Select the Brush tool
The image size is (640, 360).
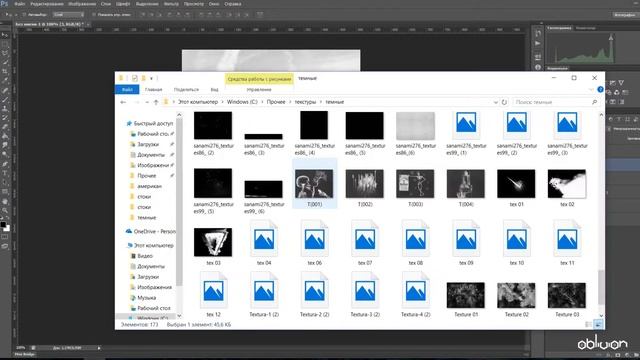point(5,99)
